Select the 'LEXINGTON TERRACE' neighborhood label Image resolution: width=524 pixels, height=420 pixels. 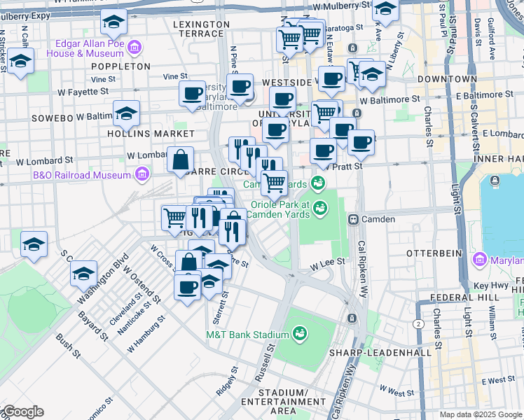coord(202,29)
